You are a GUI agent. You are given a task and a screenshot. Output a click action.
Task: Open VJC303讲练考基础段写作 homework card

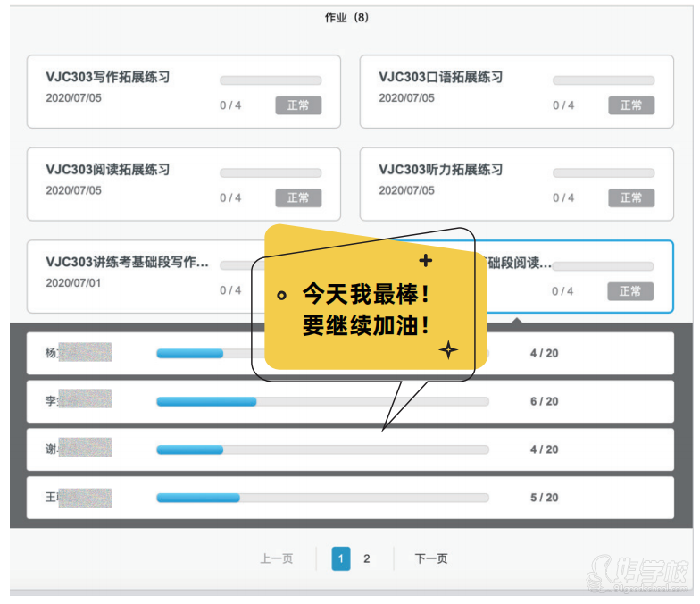point(127,263)
